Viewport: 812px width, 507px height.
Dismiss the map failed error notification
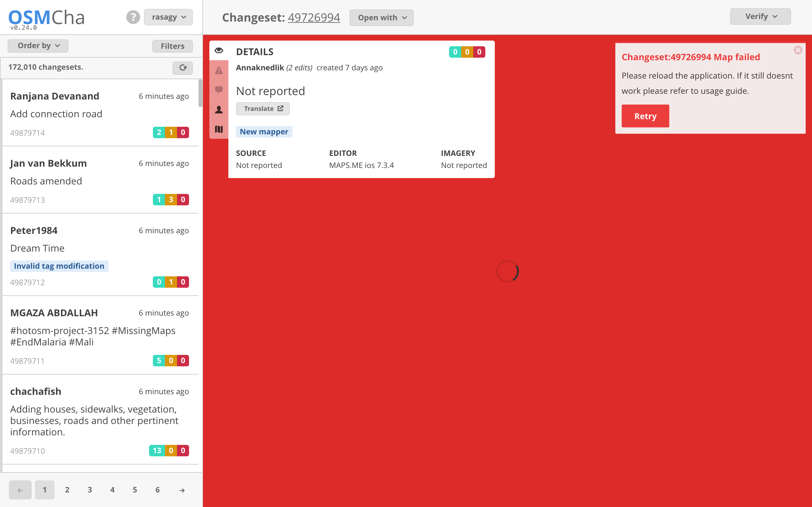[x=798, y=50]
